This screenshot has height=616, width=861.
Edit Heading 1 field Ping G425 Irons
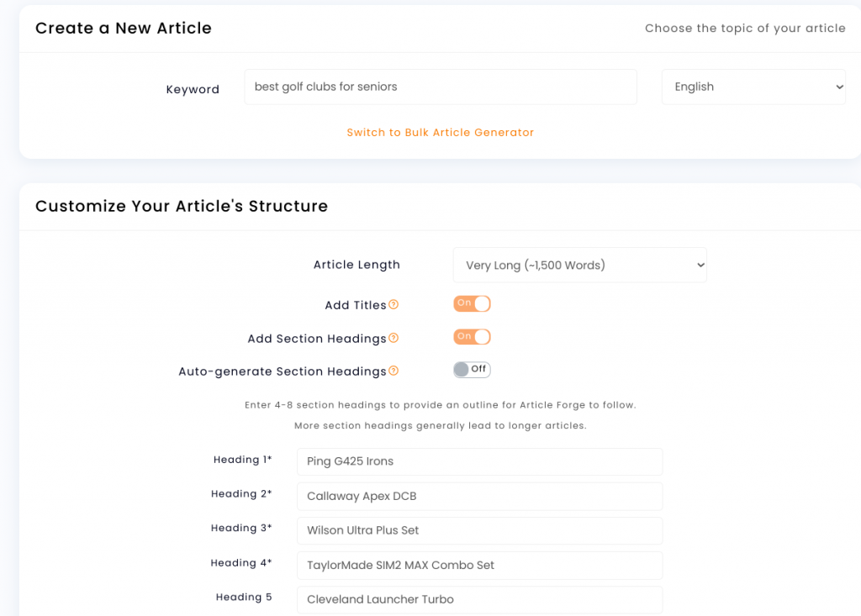pyautogui.click(x=479, y=461)
